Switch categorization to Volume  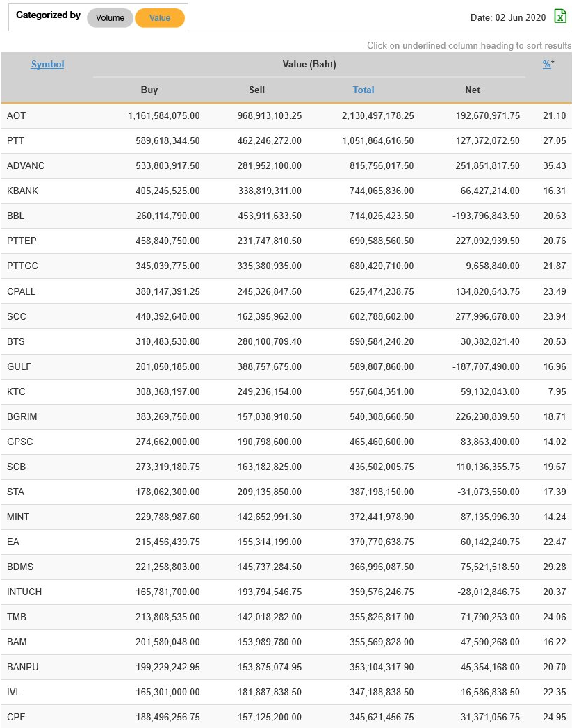[x=110, y=18]
